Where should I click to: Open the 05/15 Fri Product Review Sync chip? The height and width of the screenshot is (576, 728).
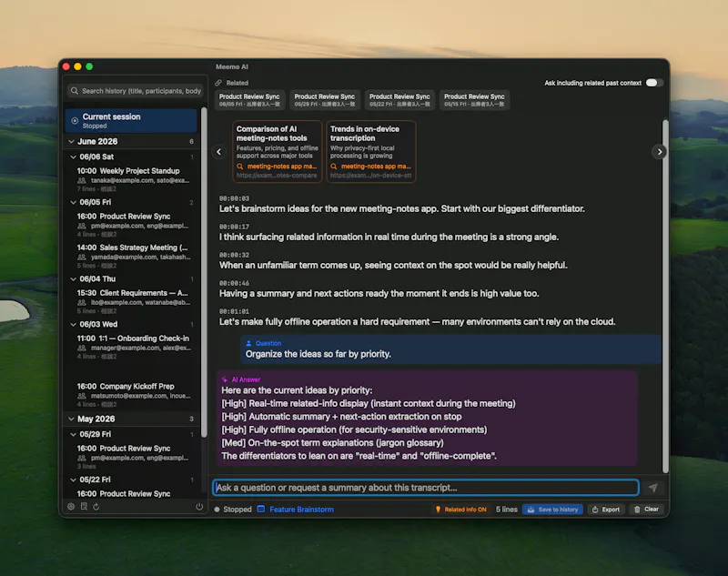tap(474, 100)
